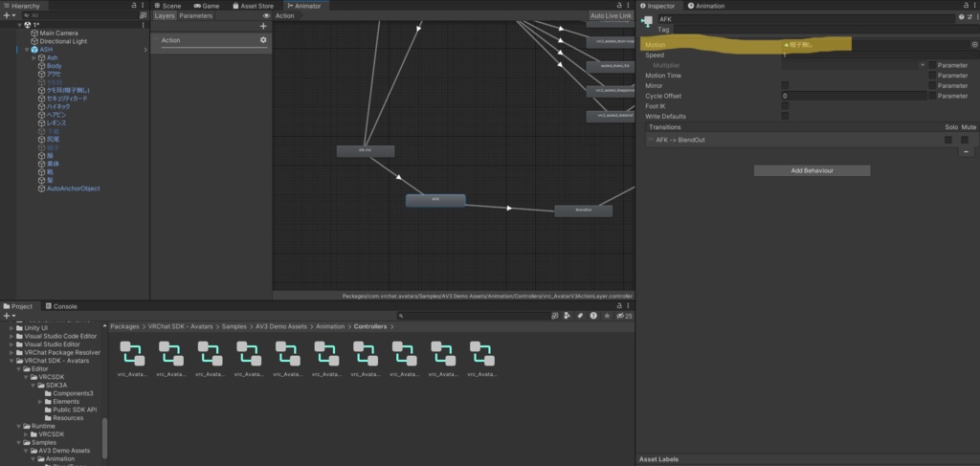Open the Action layer gear settings

(263, 40)
